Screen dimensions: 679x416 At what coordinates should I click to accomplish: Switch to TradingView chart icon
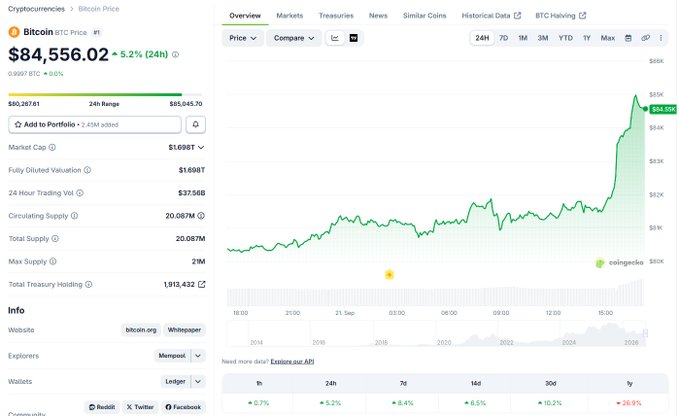click(x=353, y=38)
